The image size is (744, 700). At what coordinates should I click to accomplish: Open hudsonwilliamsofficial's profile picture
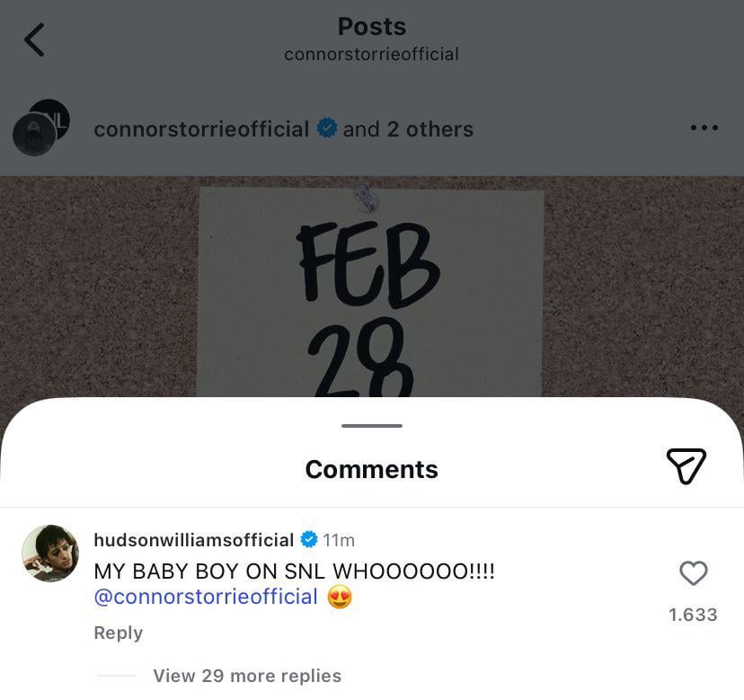pyautogui.click(x=50, y=554)
